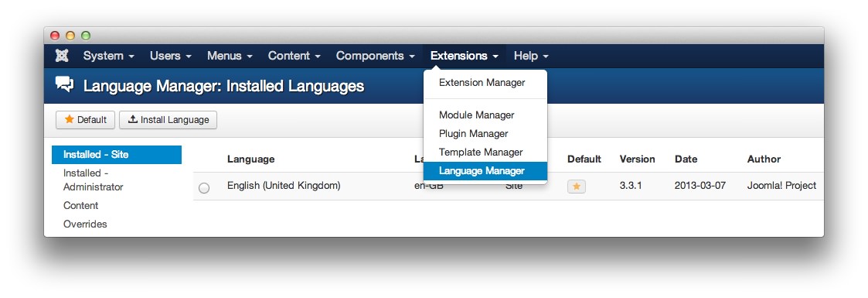Click the Default toolbar button
This screenshot has width=868, height=298.
click(x=85, y=120)
